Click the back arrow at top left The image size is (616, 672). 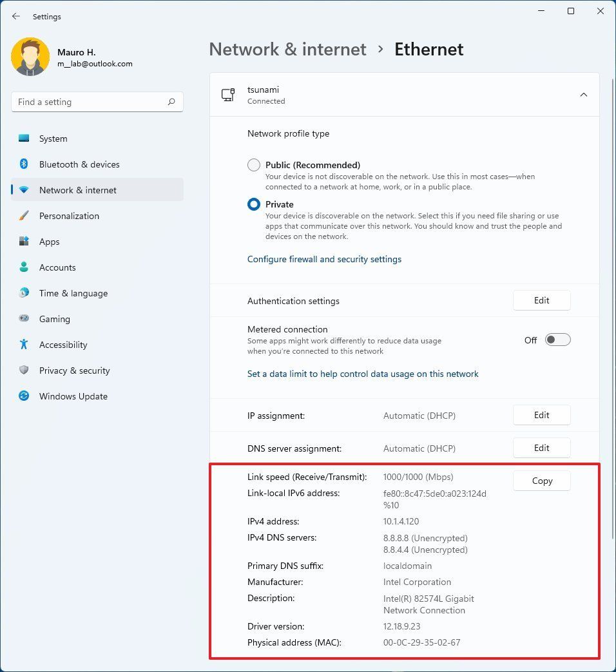[x=15, y=16]
